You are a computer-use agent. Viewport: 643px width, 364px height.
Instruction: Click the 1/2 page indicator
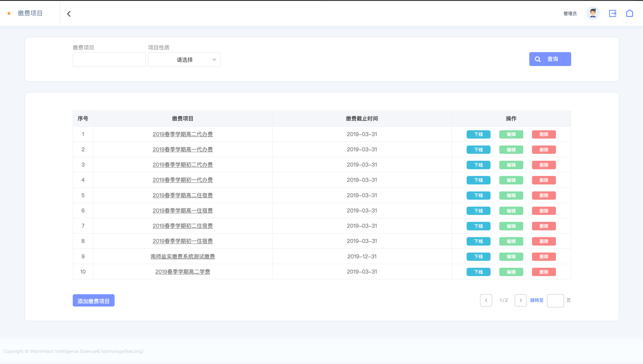504,300
